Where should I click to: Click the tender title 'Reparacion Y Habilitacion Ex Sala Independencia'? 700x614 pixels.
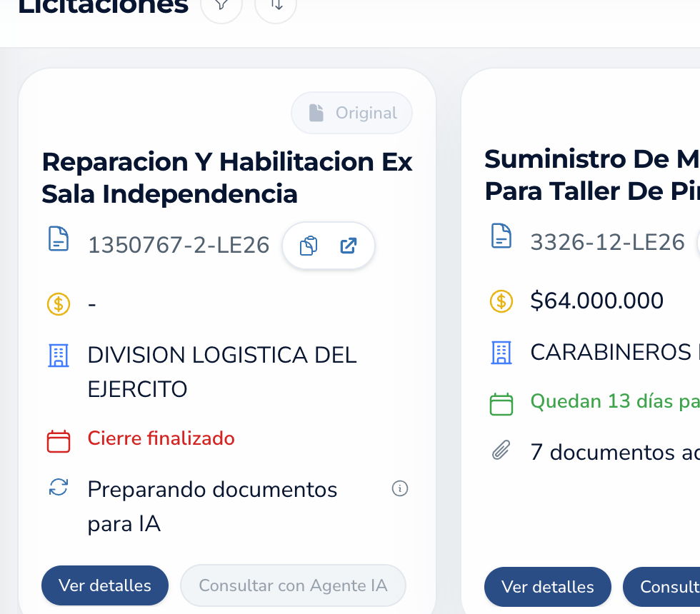(227, 177)
